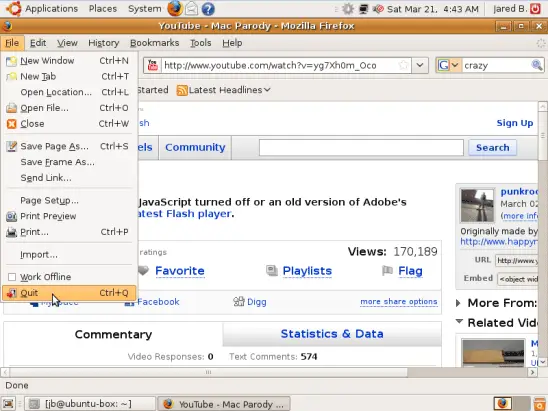Open more share options link

(399, 302)
